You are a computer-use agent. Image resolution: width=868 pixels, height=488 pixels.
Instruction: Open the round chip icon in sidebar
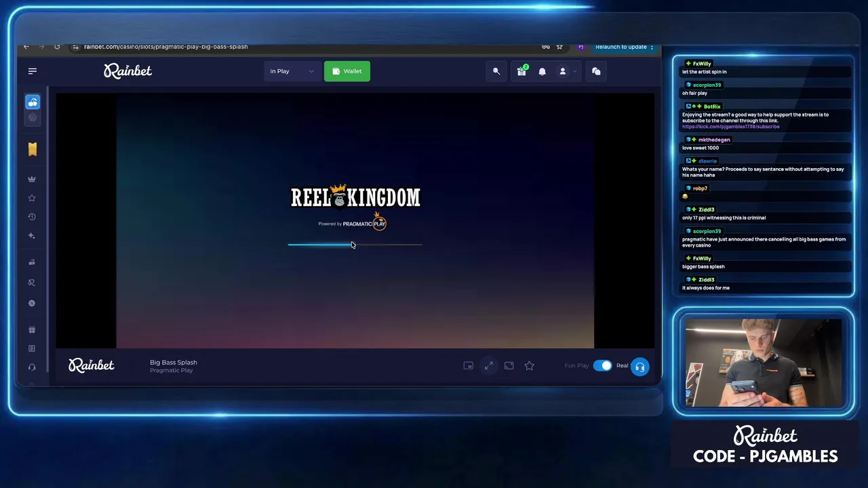click(x=32, y=303)
